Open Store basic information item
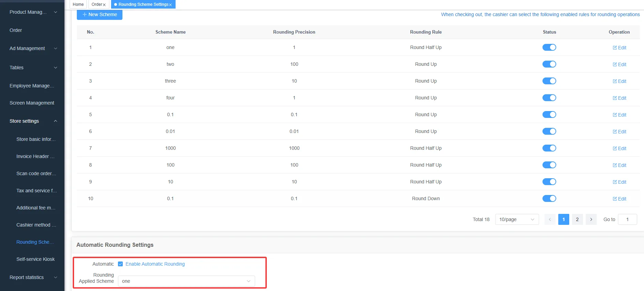The width and height of the screenshot is (644, 291). pos(36,139)
